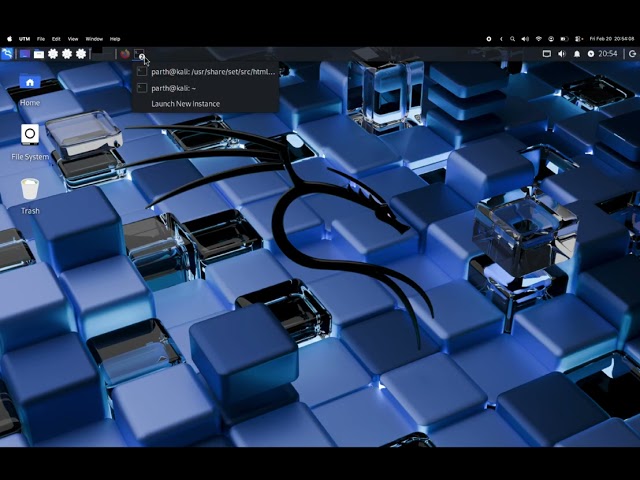Open the macOS Edit menu
640x480 pixels.
(56, 39)
